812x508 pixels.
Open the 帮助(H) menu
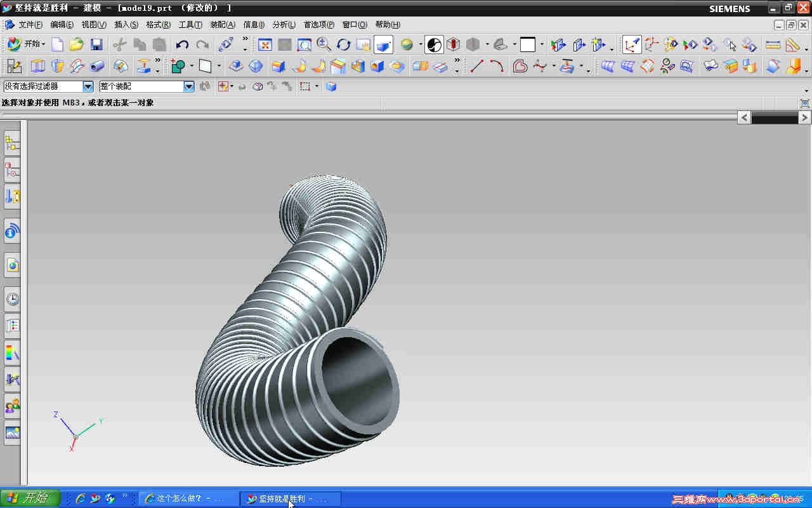pyautogui.click(x=388, y=25)
